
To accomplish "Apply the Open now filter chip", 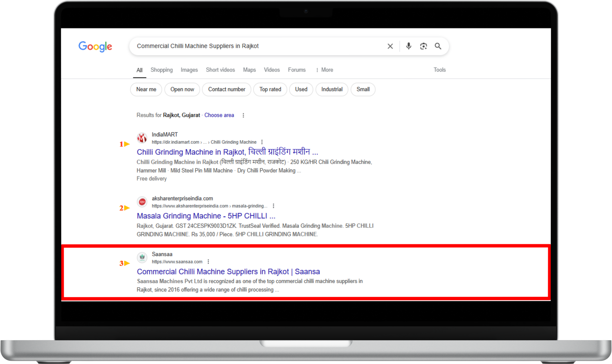I will point(182,89).
